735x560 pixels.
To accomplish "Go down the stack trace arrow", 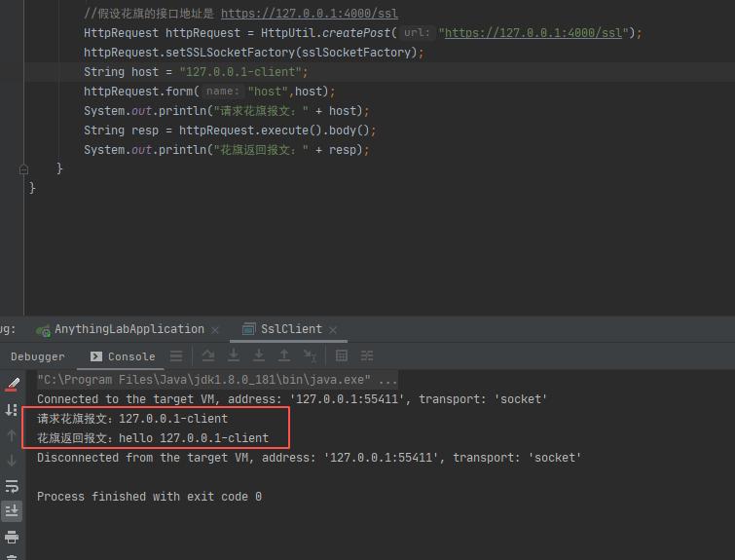I will coord(12,461).
